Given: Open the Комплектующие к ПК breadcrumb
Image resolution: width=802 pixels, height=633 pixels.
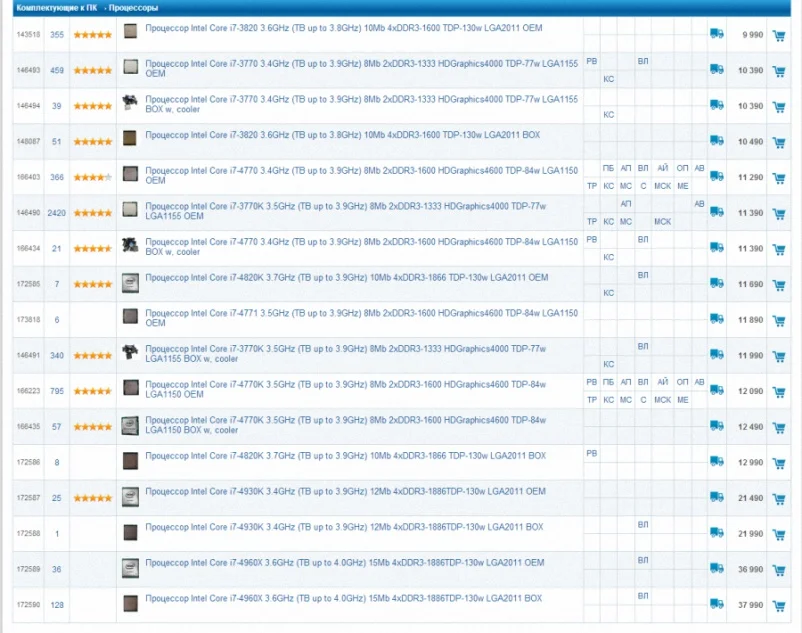Looking at the screenshot, I should click(x=56, y=8).
